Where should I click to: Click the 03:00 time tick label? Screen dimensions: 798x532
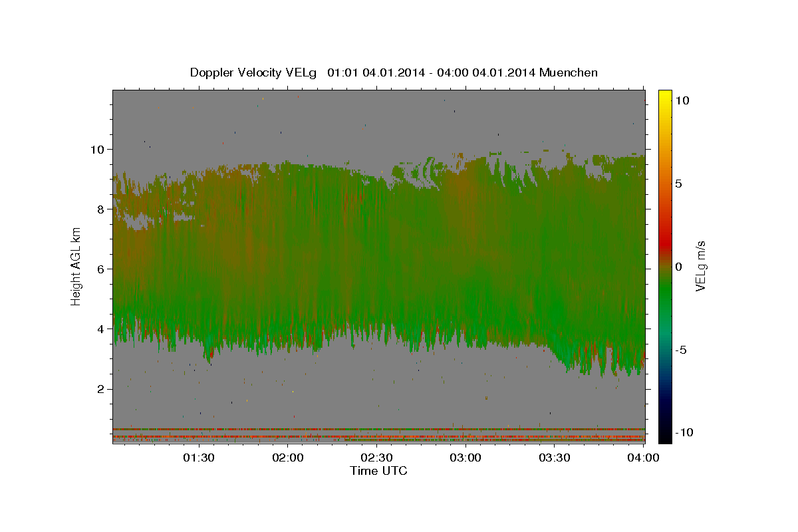pos(465,458)
